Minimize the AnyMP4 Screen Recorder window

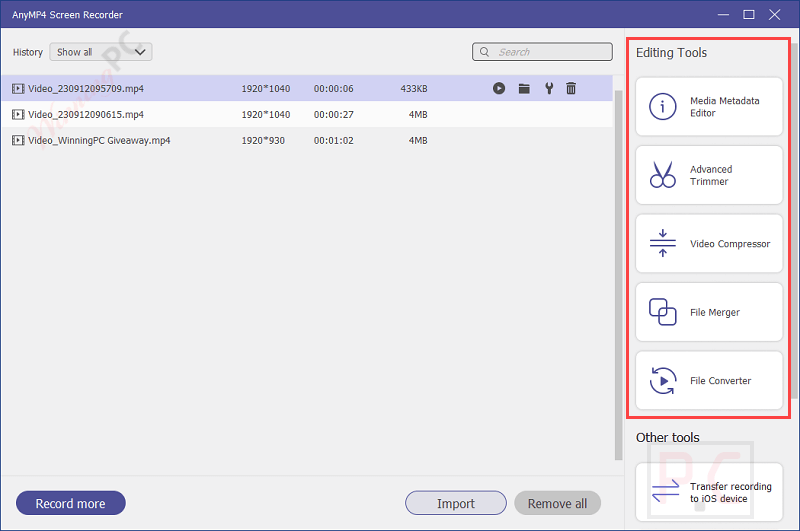(723, 15)
